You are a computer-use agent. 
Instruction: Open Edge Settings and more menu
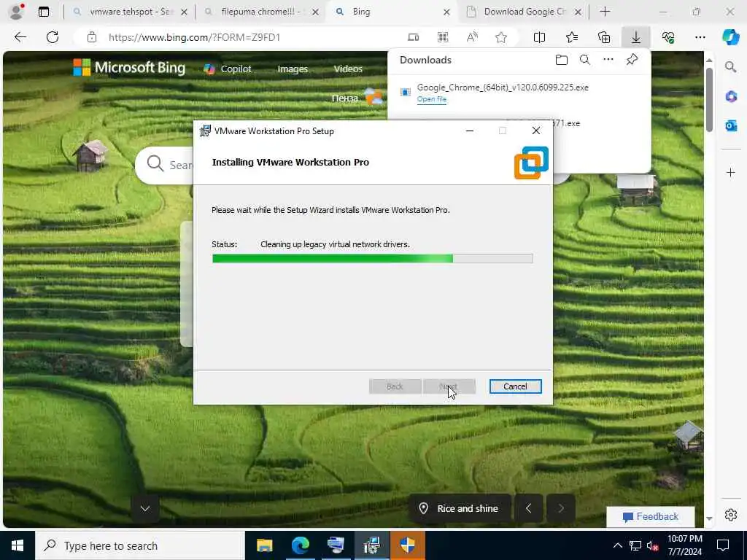click(x=700, y=37)
